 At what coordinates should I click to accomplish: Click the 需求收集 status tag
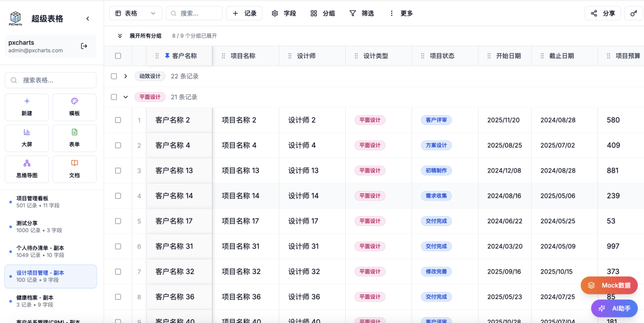click(x=436, y=196)
